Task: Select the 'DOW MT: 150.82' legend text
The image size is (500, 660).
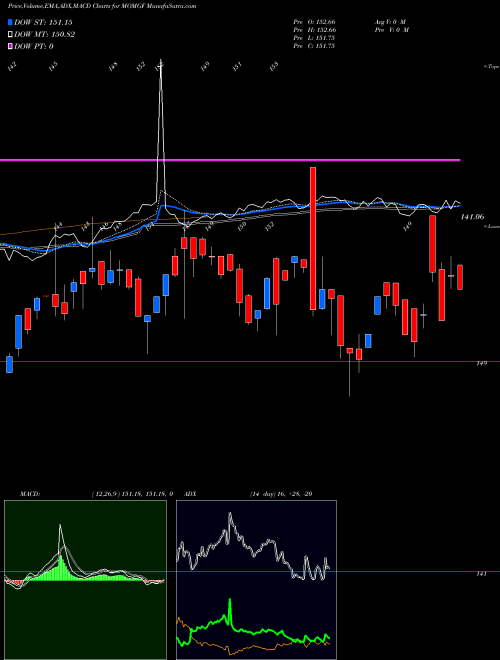Action: coord(44,35)
